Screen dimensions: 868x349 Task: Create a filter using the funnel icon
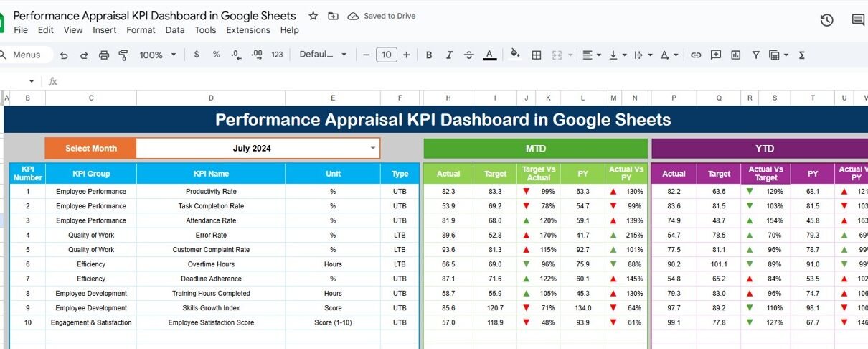[x=755, y=55]
